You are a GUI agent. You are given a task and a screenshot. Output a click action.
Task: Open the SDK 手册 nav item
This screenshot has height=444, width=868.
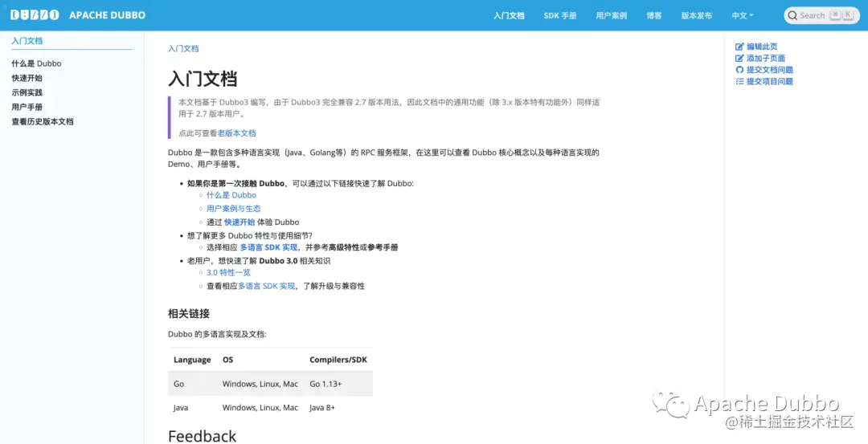tap(560, 15)
